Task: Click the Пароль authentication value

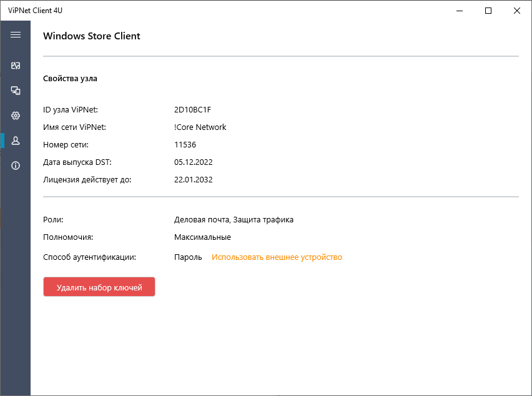Action: (188, 257)
